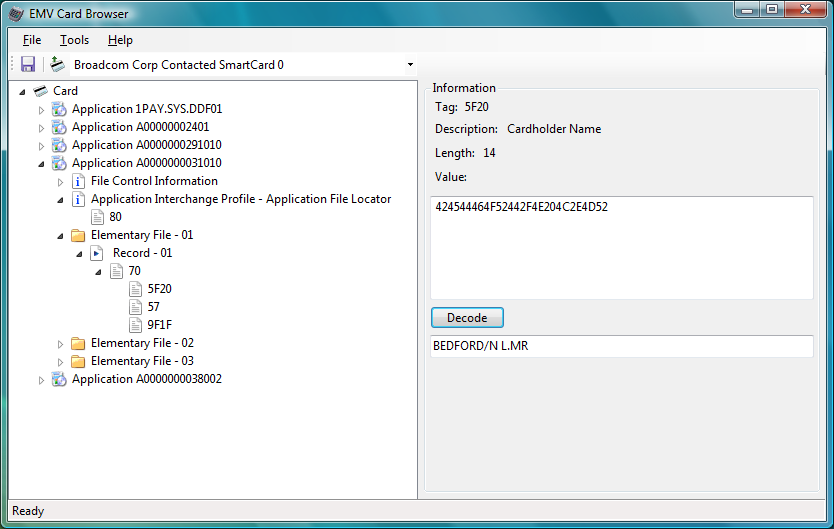Collapse Record - 01 node
Viewport: 834px width, 529px height.
click(80, 254)
